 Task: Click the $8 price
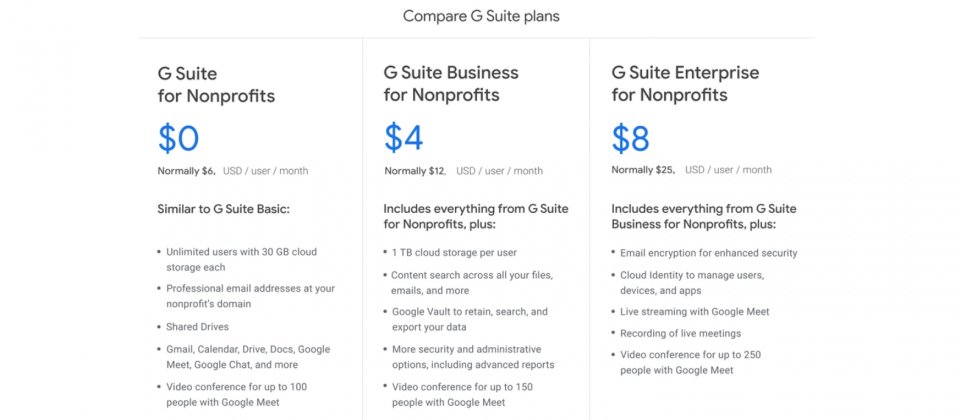[x=631, y=138]
